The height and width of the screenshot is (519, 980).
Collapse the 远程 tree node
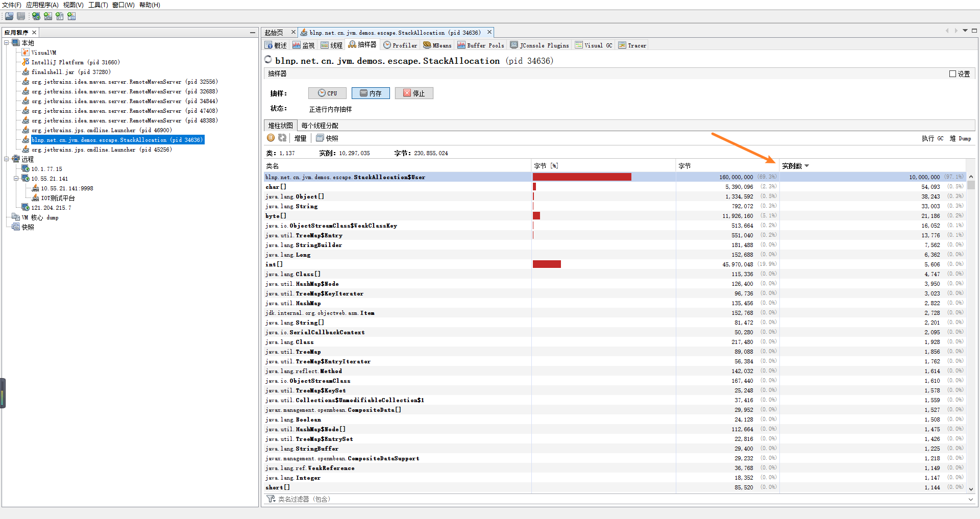tap(7, 159)
